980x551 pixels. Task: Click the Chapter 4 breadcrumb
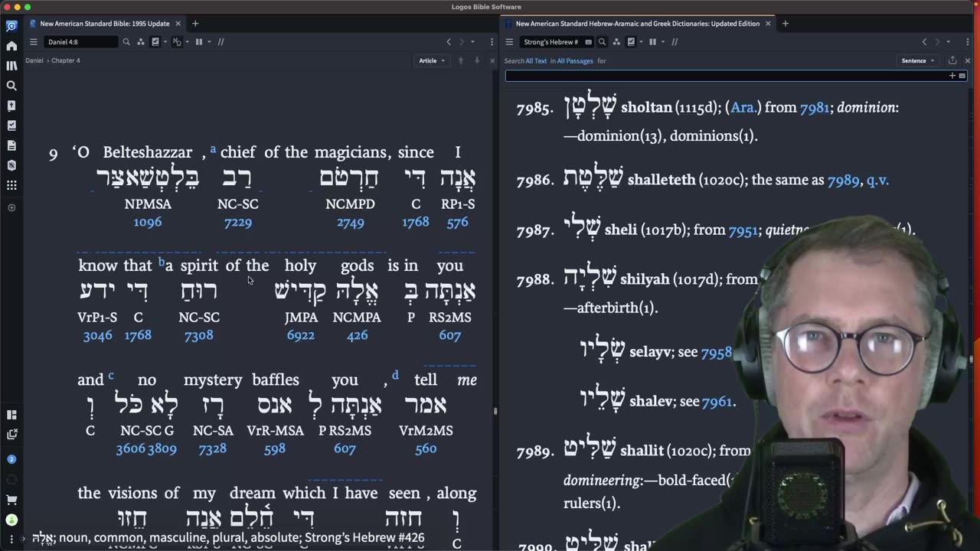[66, 60]
